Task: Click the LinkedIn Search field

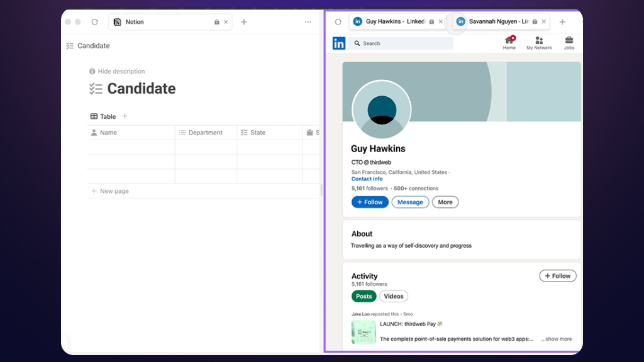Action: [402, 43]
